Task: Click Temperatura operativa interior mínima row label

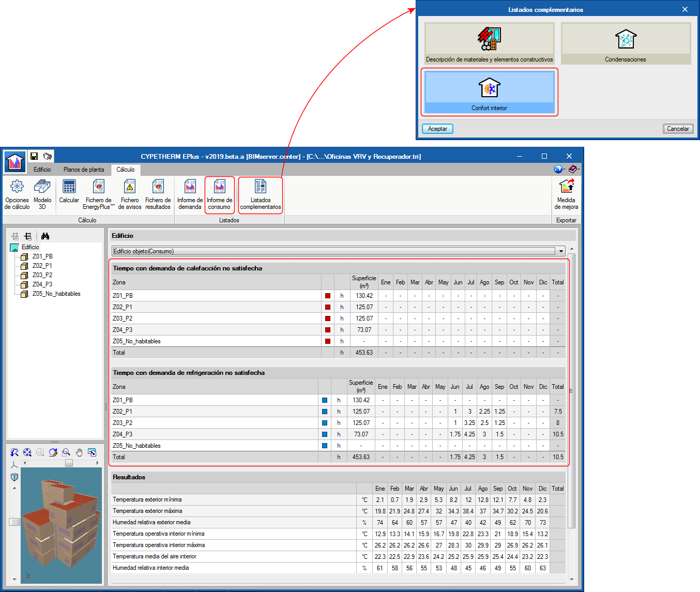Action: point(159,534)
